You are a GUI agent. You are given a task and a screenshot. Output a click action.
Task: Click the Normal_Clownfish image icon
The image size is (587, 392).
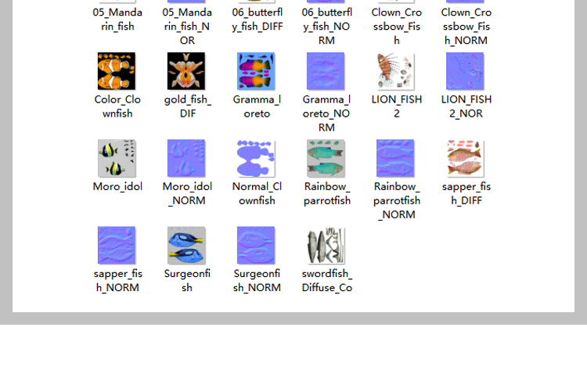tap(256, 158)
